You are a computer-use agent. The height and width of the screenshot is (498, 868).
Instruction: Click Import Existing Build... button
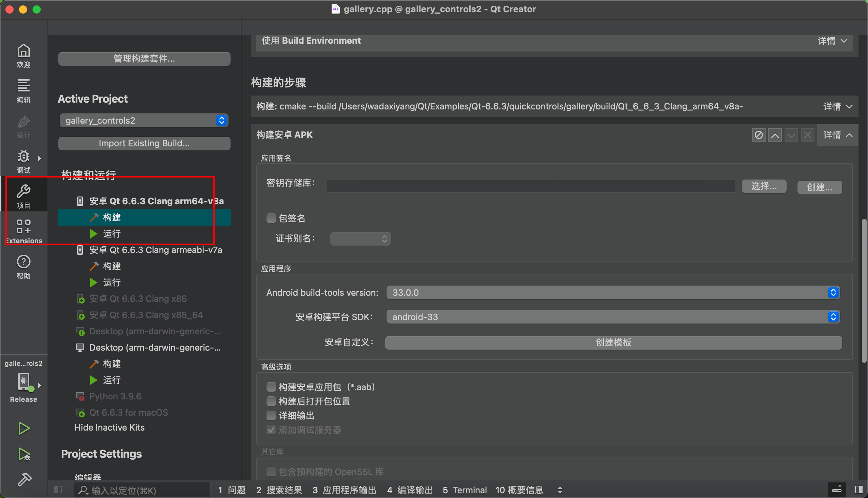tap(144, 143)
